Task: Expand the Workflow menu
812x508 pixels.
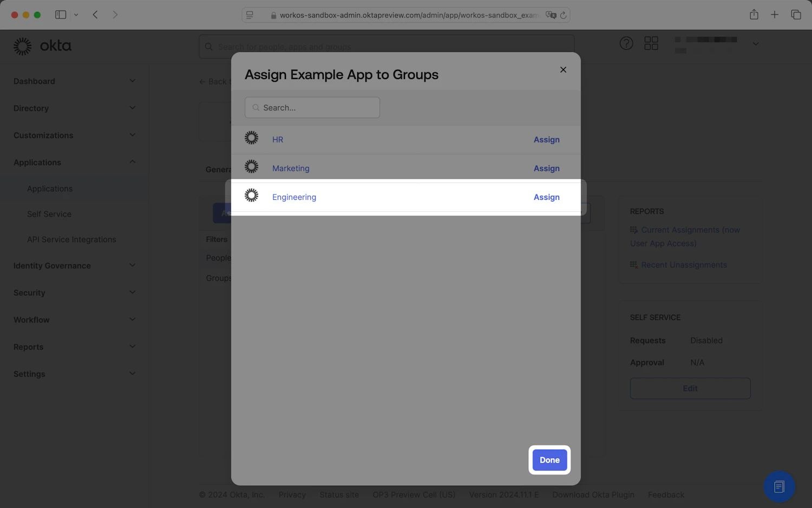Action: point(75,320)
